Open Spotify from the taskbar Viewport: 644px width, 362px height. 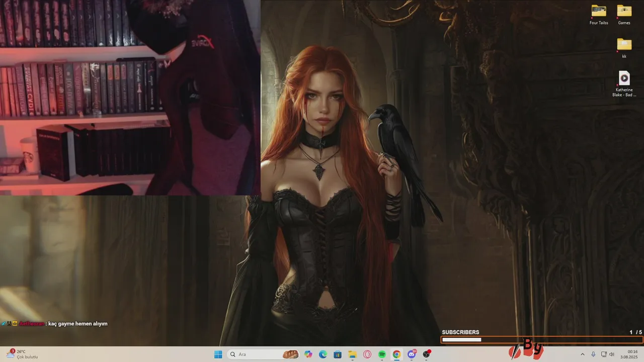[382, 354]
